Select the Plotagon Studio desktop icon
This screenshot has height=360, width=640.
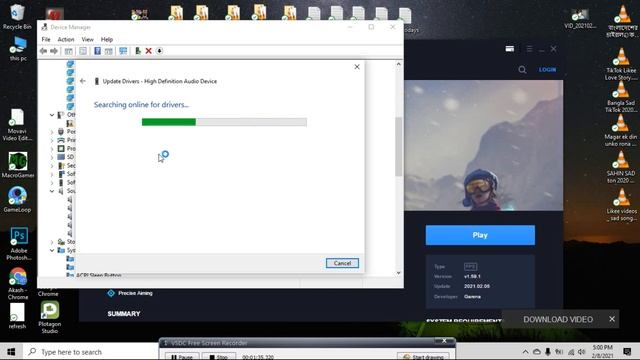(x=50, y=317)
